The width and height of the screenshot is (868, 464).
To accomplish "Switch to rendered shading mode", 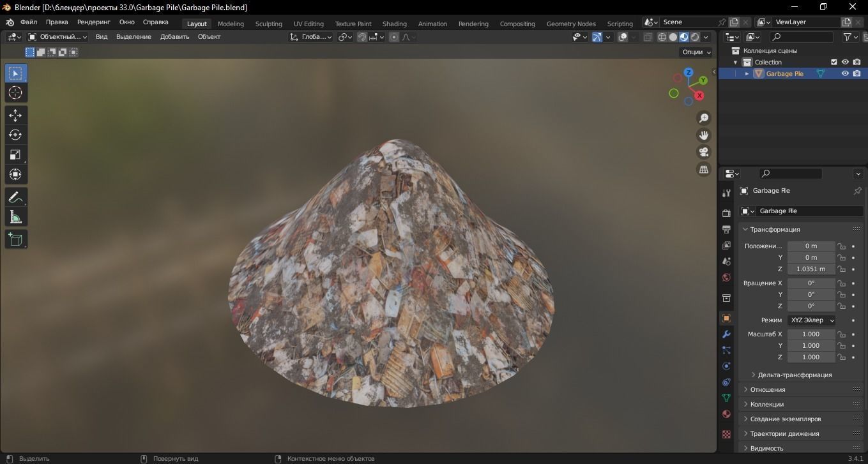I will 695,37.
